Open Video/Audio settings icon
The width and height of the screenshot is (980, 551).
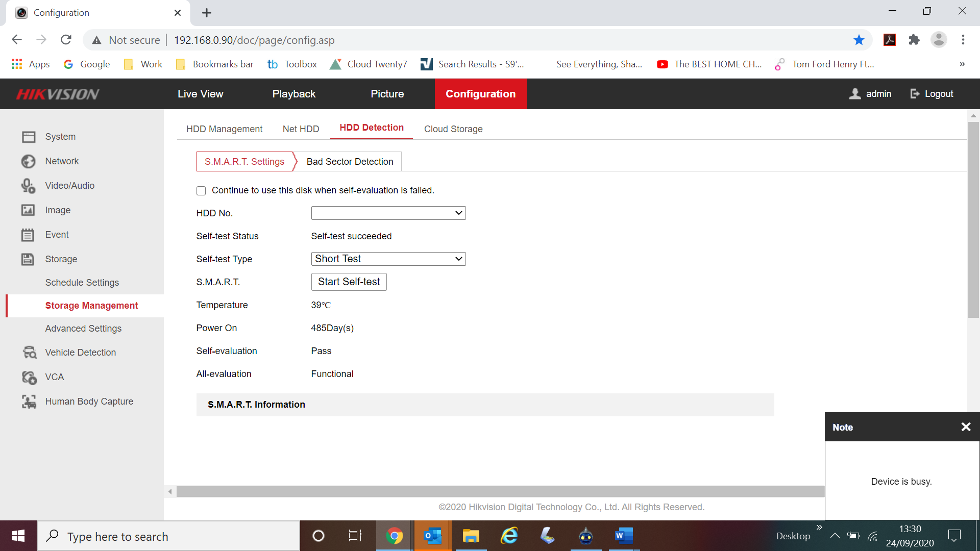click(29, 186)
